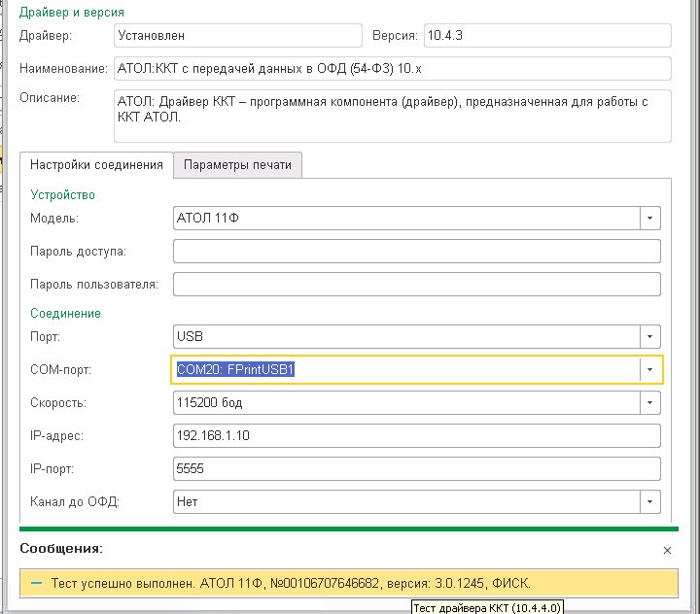This screenshot has height=614, width=700.
Task: Click the IP-адрес field with 192.168.1.10
Action: (x=416, y=435)
